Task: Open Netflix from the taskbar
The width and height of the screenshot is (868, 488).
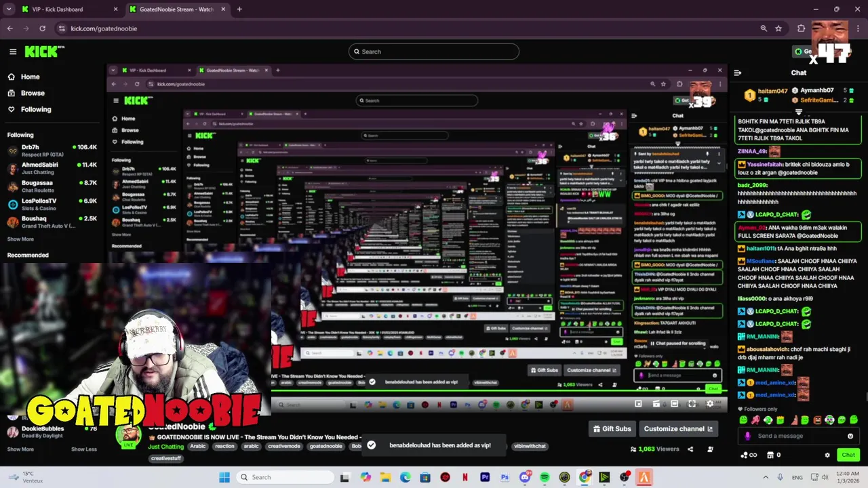Action: tap(465, 477)
